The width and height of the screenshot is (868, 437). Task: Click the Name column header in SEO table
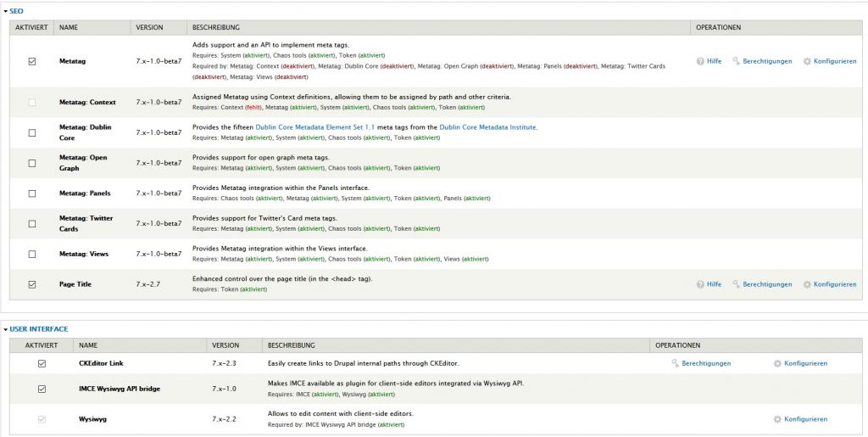(x=69, y=27)
